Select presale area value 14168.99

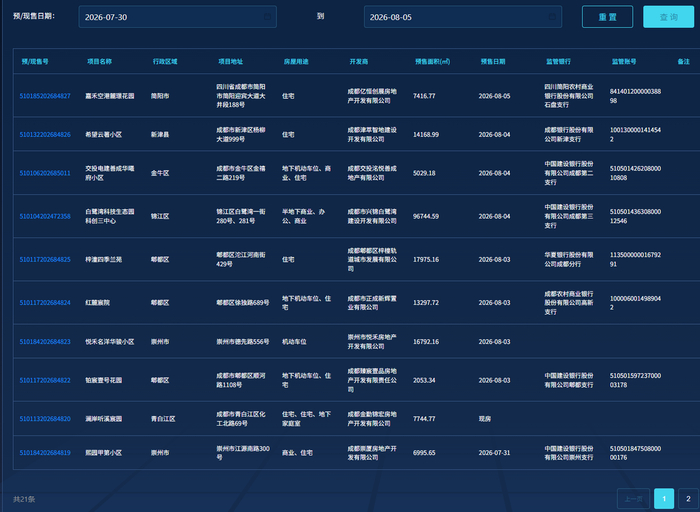426,134
